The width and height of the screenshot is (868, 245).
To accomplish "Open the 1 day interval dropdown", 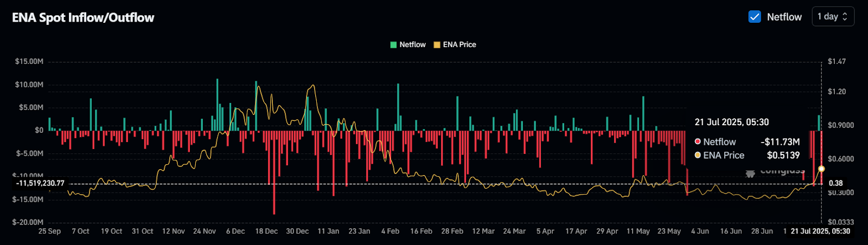I will pos(833,17).
